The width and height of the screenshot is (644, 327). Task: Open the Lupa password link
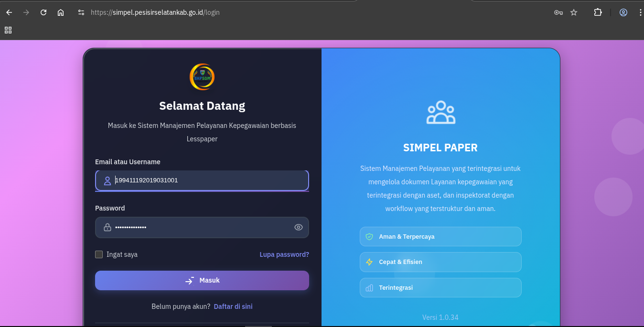click(284, 254)
